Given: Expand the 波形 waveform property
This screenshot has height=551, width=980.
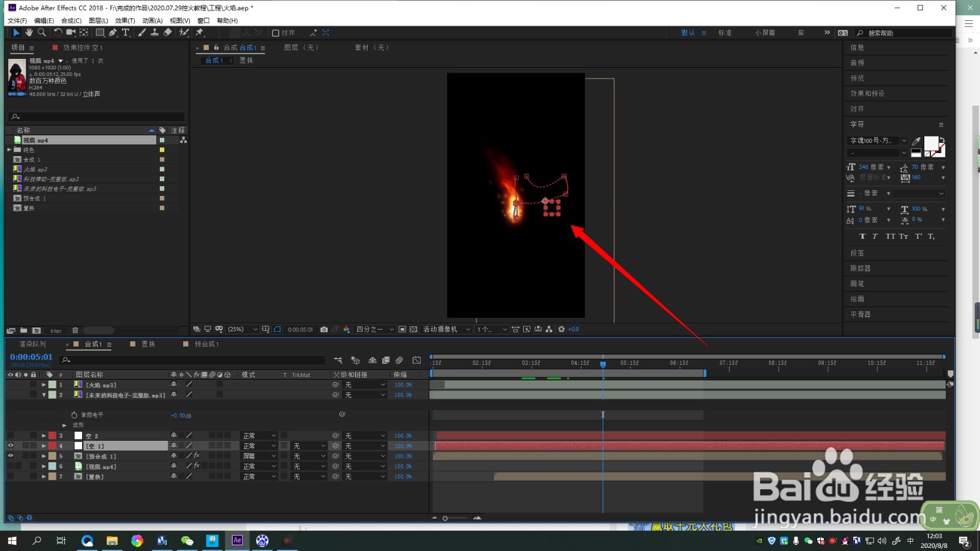Looking at the screenshot, I should coord(64,425).
